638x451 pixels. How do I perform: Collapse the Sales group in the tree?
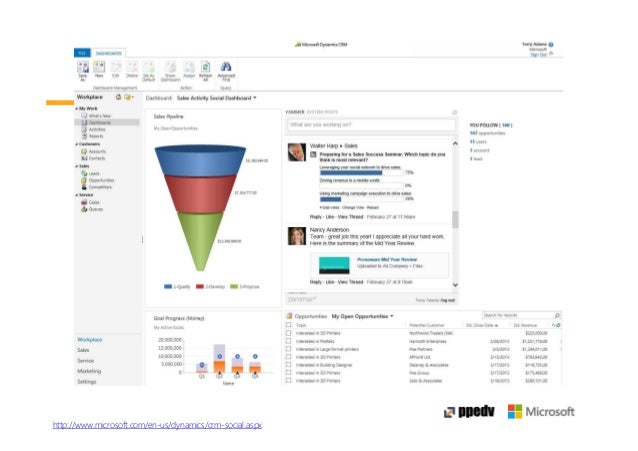pos(76,166)
